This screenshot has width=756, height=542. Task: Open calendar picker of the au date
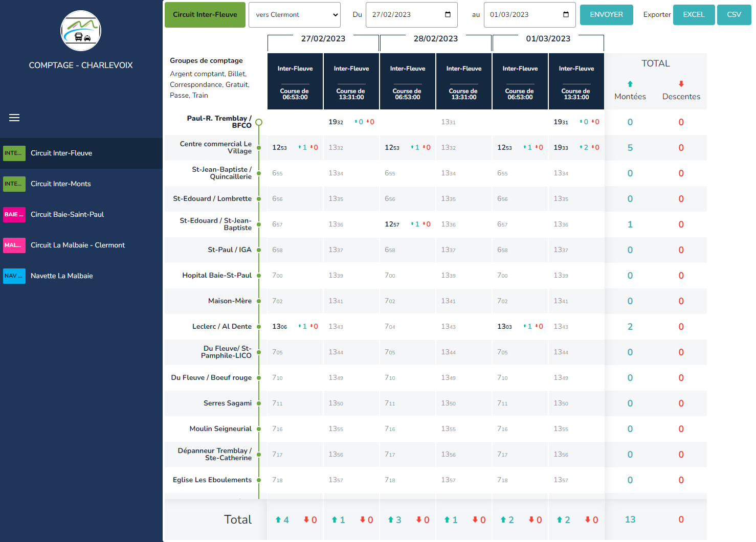[566, 15]
